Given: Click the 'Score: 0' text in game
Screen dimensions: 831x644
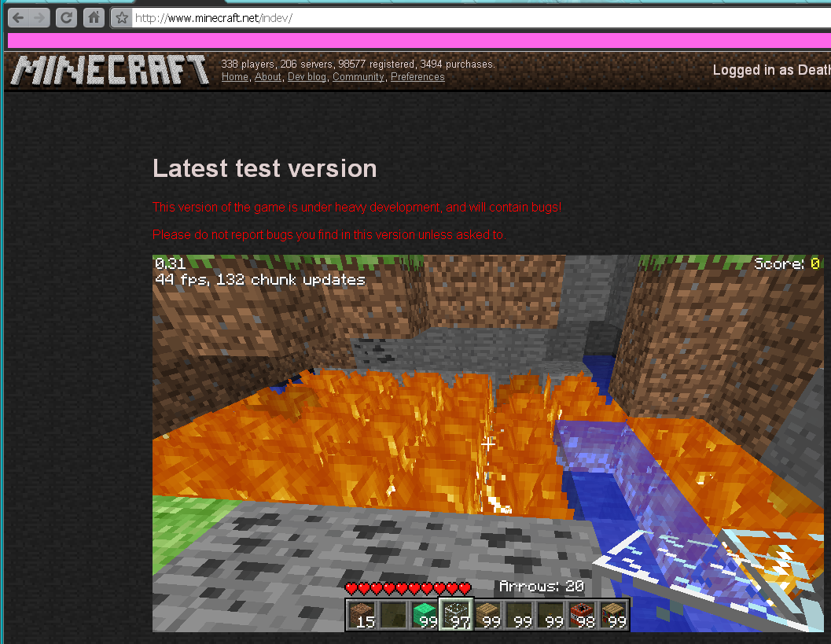Looking at the screenshot, I should click(787, 263).
